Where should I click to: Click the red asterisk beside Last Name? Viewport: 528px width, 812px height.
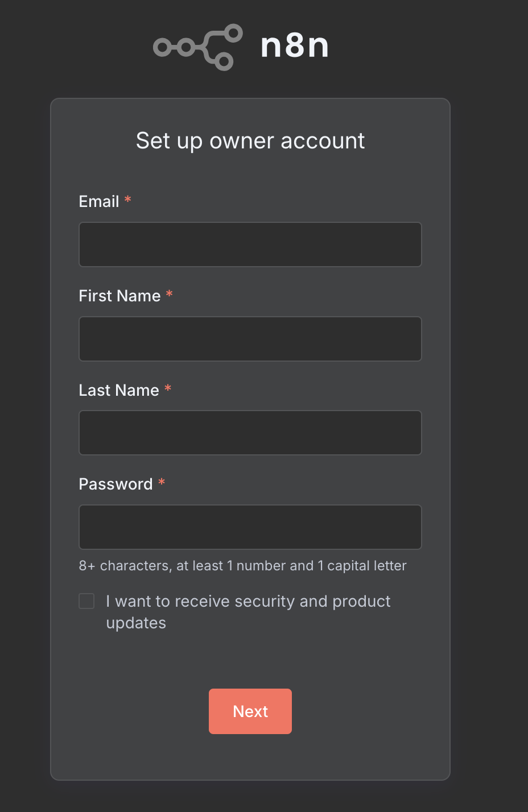pyautogui.click(x=168, y=388)
